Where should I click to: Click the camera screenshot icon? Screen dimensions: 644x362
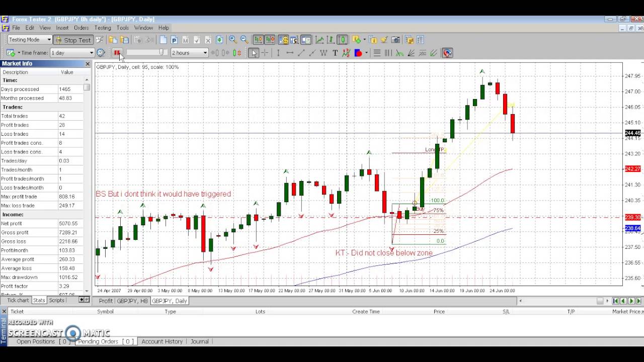[395, 40]
